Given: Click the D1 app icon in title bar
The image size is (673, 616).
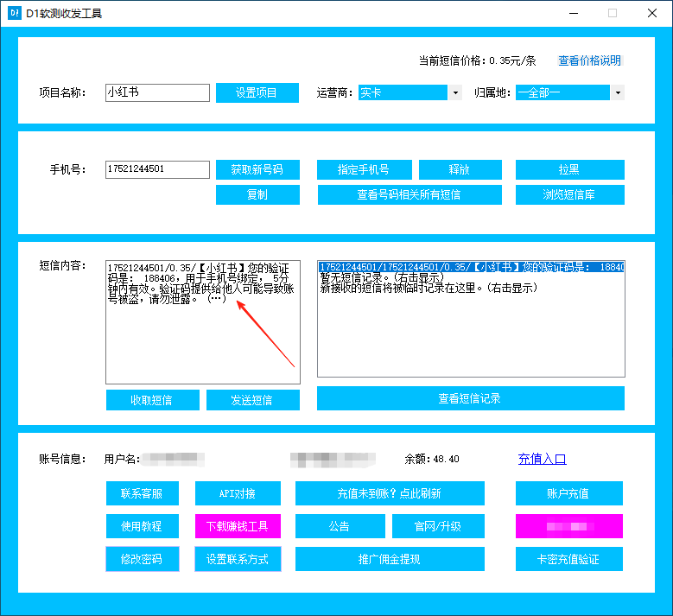Looking at the screenshot, I should [x=14, y=13].
